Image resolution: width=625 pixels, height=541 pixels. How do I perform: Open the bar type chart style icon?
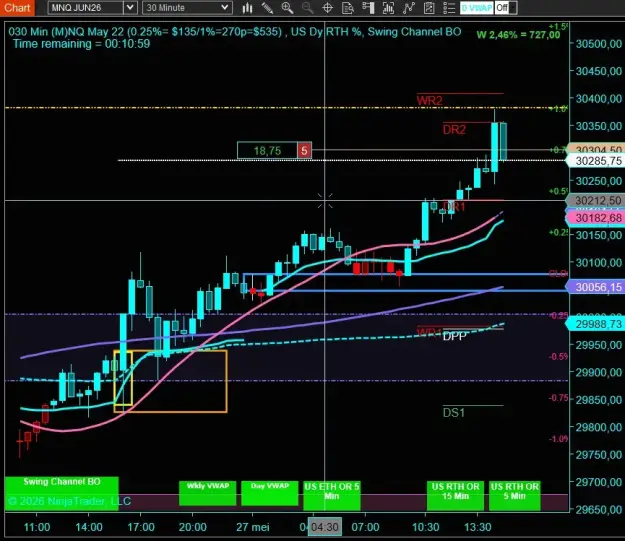click(248, 8)
